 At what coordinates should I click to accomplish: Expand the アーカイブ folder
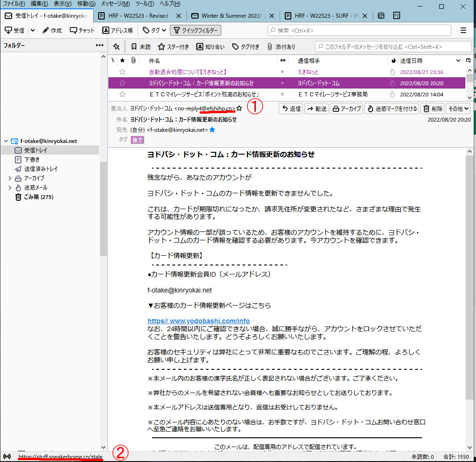(10, 178)
